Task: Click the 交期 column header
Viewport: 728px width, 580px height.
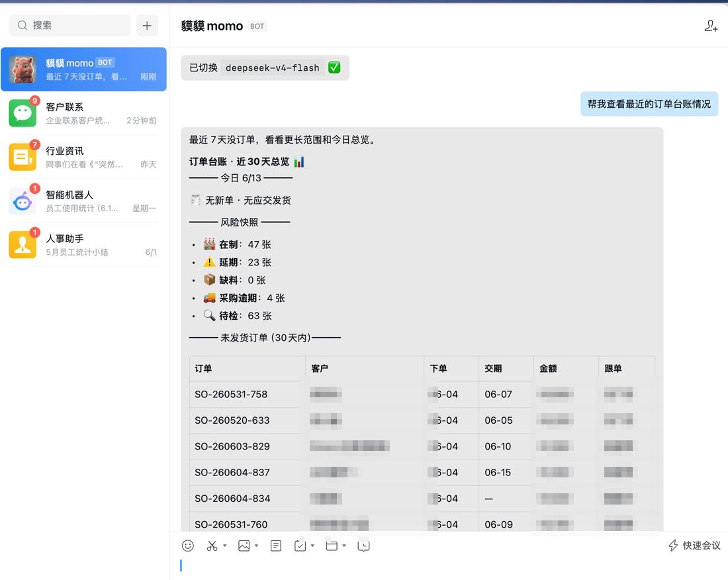Action: [x=493, y=368]
